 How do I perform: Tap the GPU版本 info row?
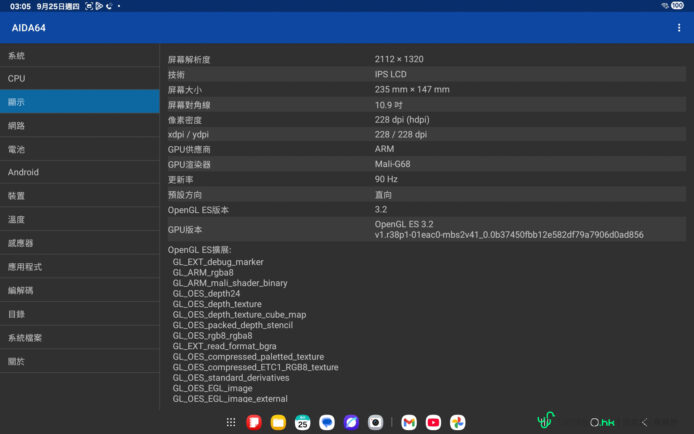point(425,230)
